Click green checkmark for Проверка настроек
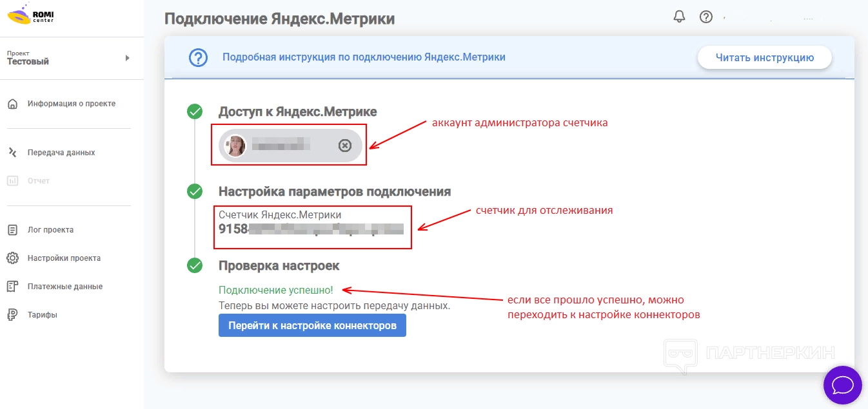Viewport: 868px width, 409px height. [195, 265]
